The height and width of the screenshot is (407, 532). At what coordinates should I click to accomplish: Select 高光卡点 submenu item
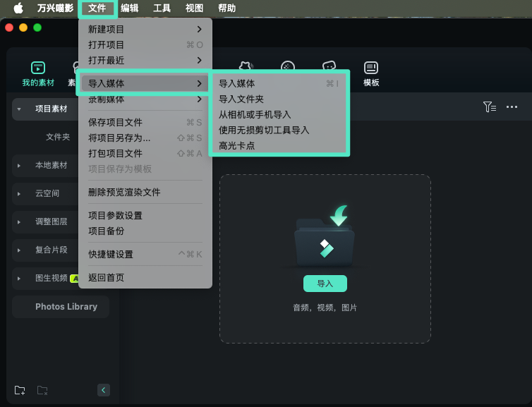point(279,146)
